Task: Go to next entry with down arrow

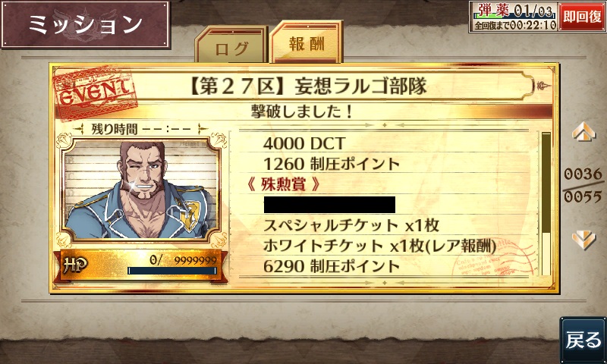Action: pyautogui.click(x=583, y=240)
